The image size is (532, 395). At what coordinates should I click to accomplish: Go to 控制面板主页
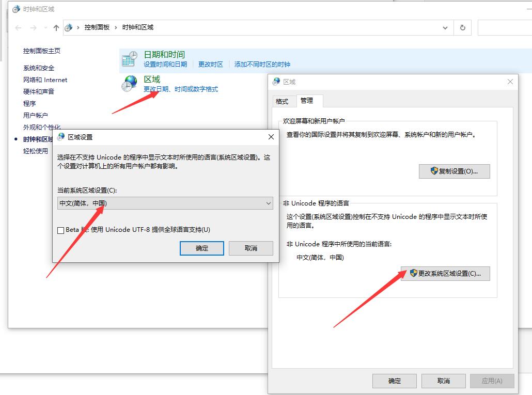coord(42,51)
